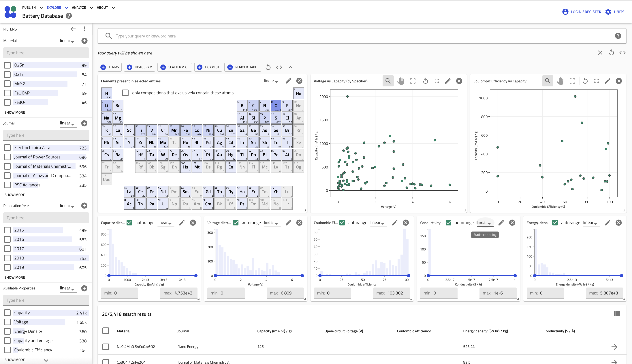Toggle exclusive atom compositions checkbox
This screenshot has width=632, height=364.
click(x=125, y=93)
